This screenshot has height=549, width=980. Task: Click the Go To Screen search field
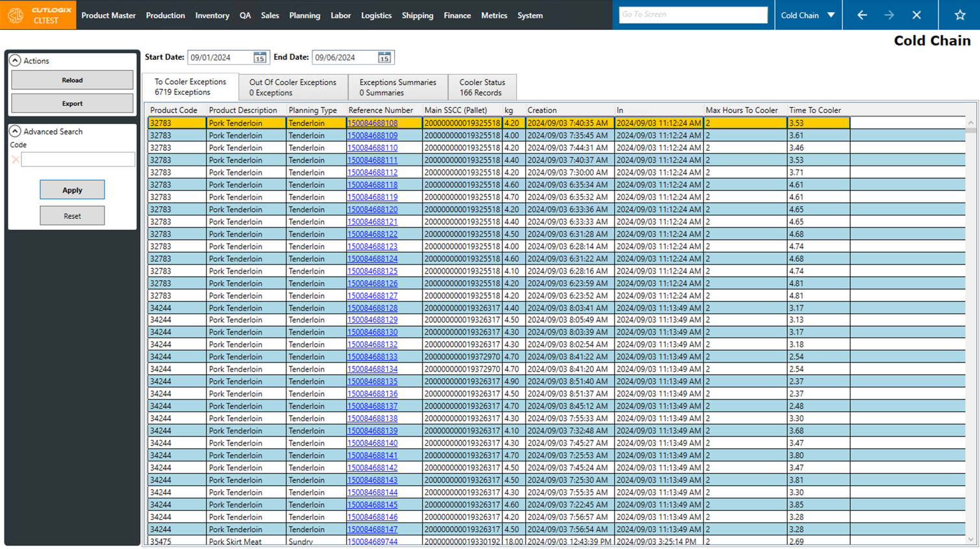click(692, 14)
